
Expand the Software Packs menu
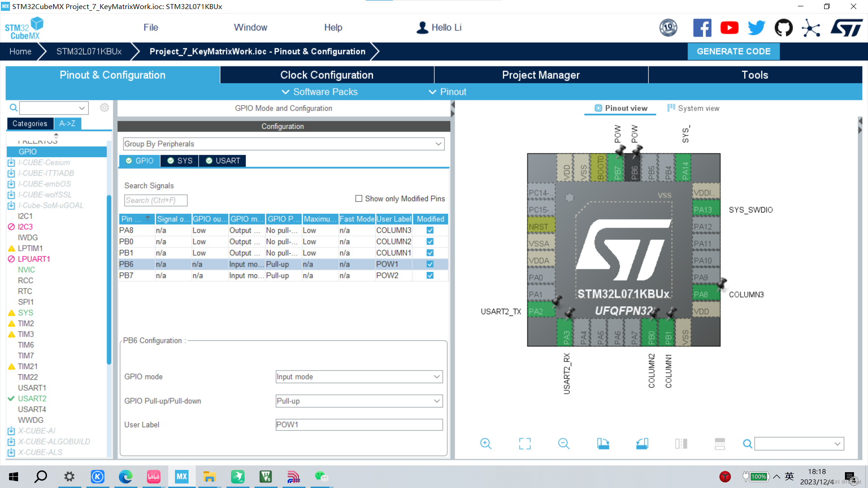point(320,92)
